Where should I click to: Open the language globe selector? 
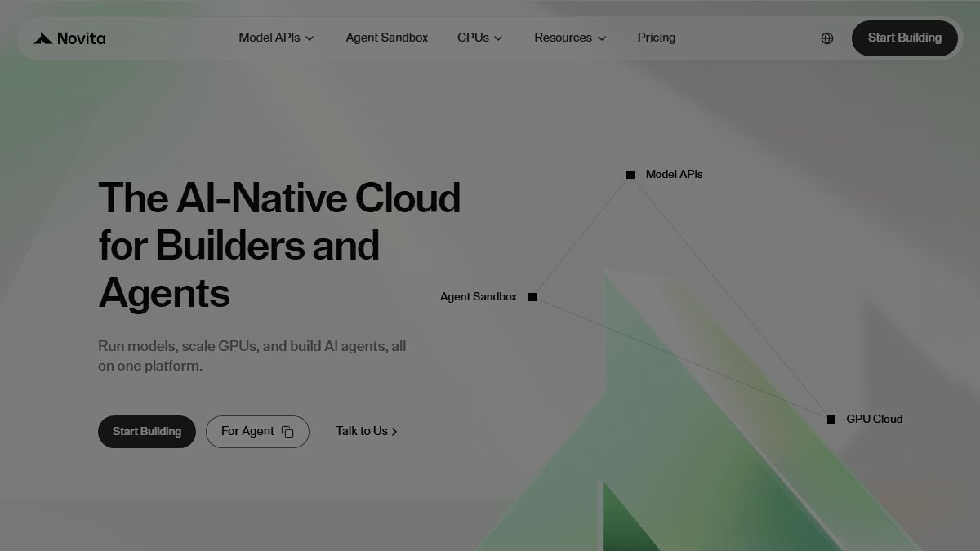[827, 38]
